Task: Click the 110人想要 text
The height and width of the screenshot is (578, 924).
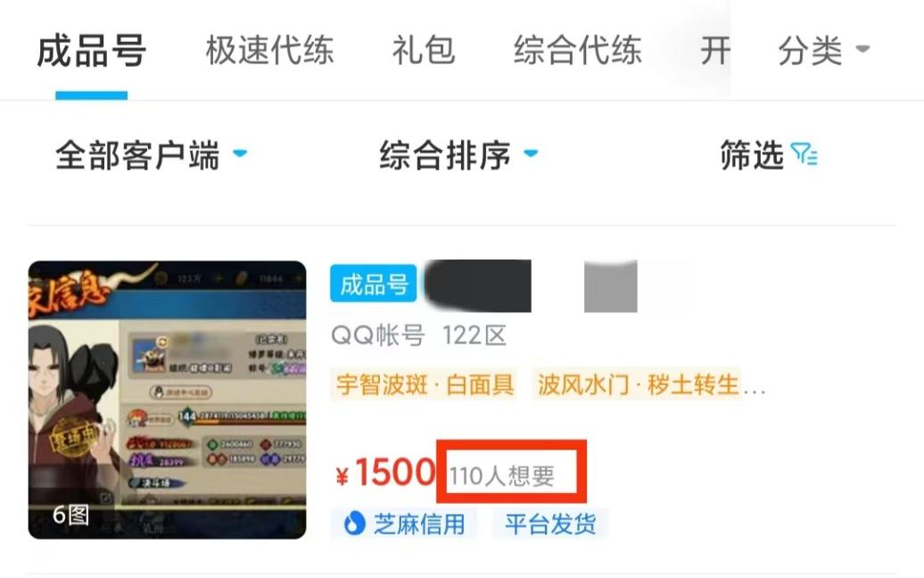Action: 502,475
